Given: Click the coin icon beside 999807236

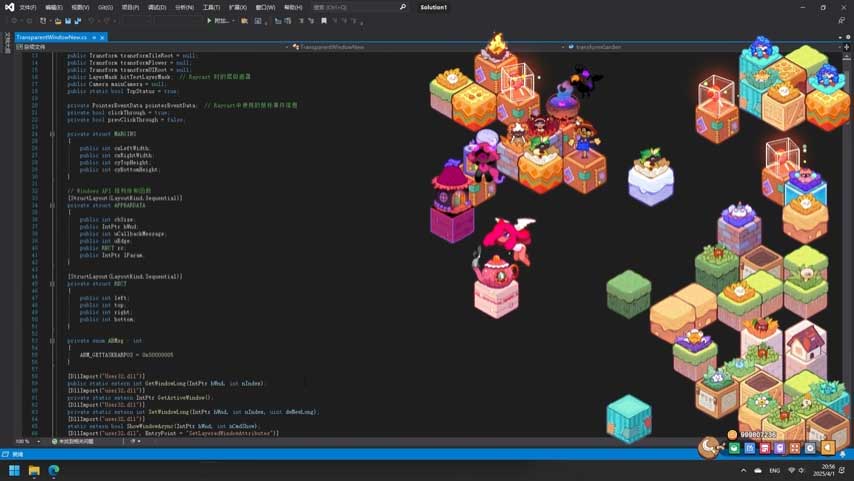Looking at the screenshot, I should coord(733,434).
